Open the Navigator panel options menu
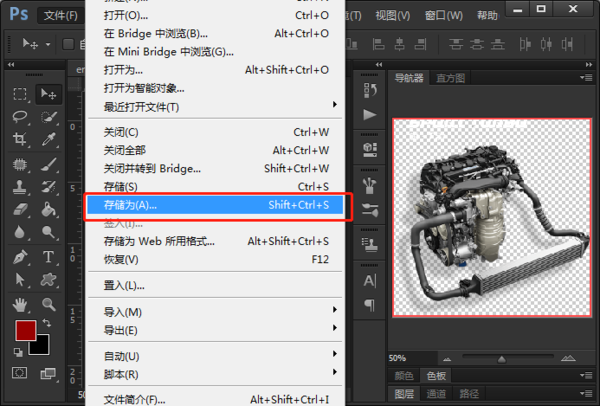Viewport: 600px width, 406px height. [x=590, y=78]
